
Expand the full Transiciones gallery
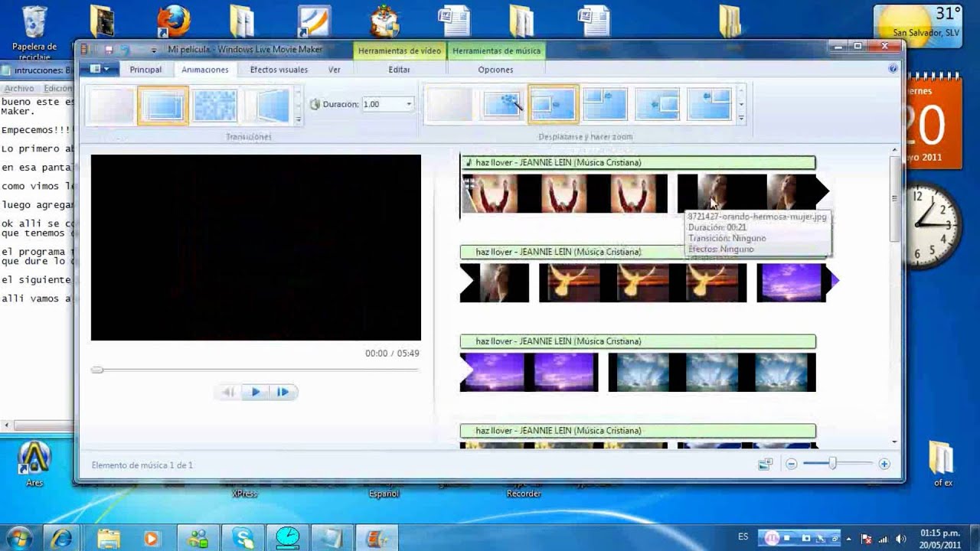coord(298,119)
